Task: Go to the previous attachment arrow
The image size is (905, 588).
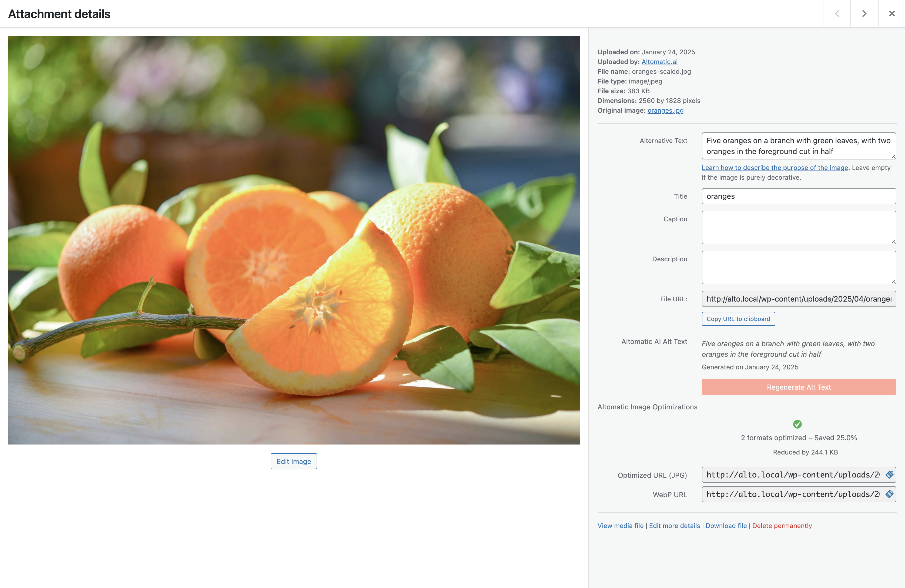Action: pos(837,14)
